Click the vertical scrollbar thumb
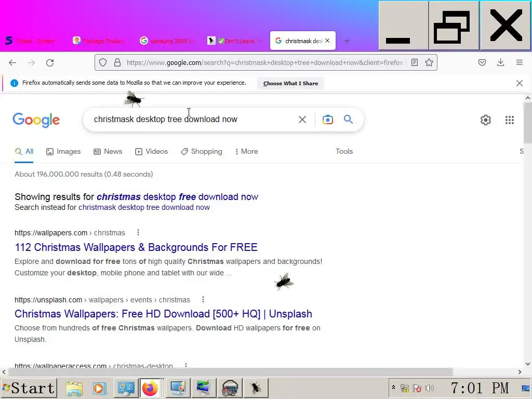The image size is (532, 399). tap(528, 123)
